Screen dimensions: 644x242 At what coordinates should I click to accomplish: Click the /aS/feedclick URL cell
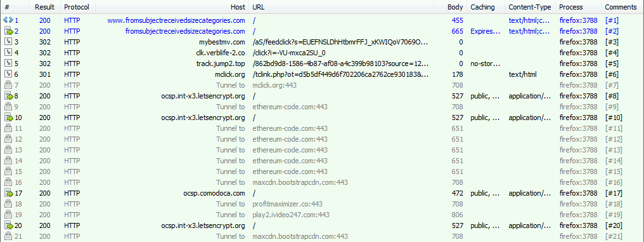[x=340, y=42]
